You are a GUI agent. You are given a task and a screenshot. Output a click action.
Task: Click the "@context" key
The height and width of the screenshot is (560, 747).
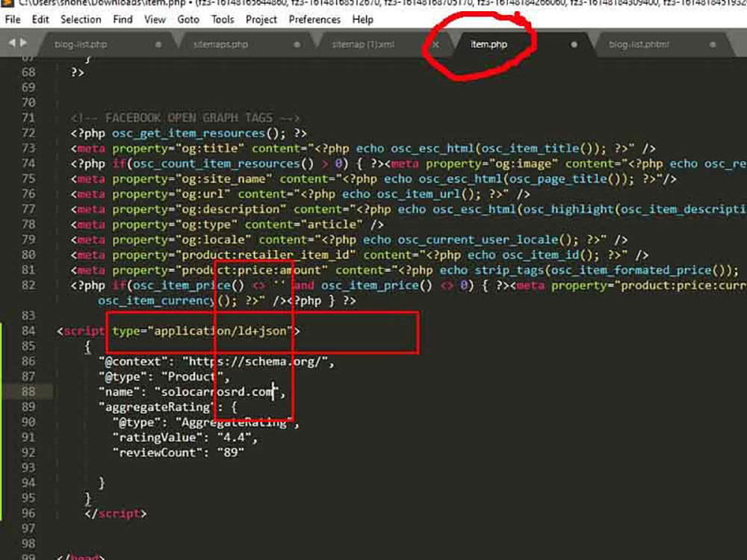(134, 362)
